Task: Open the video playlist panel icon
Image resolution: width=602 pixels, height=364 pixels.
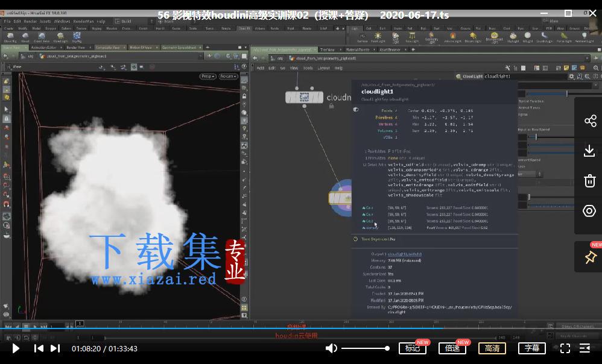Action: (x=585, y=348)
